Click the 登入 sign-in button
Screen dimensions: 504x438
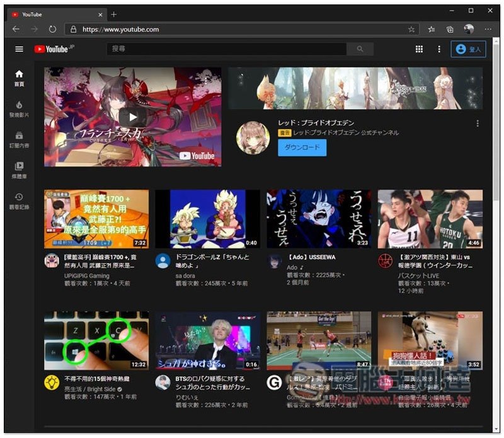pos(468,49)
